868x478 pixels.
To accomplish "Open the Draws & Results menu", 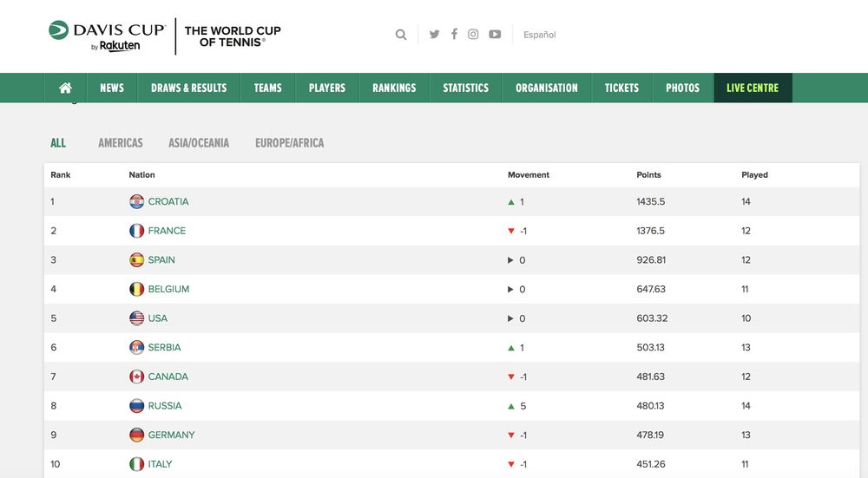I will click(x=188, y=88).
